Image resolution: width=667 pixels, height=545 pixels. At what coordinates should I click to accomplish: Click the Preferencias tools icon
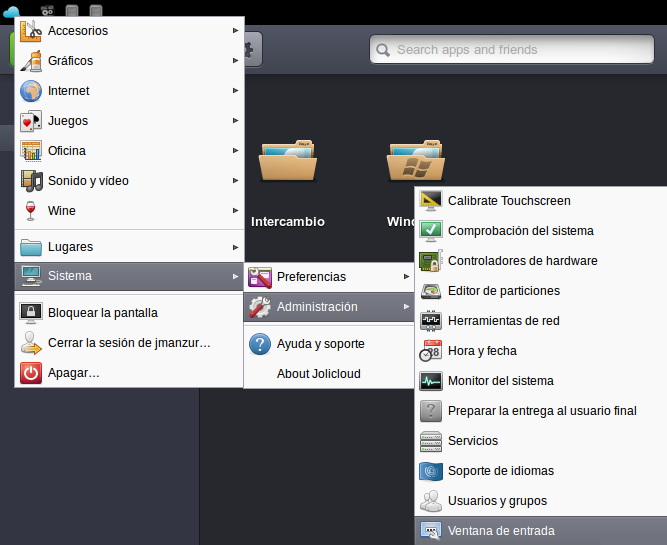[260, 277]
